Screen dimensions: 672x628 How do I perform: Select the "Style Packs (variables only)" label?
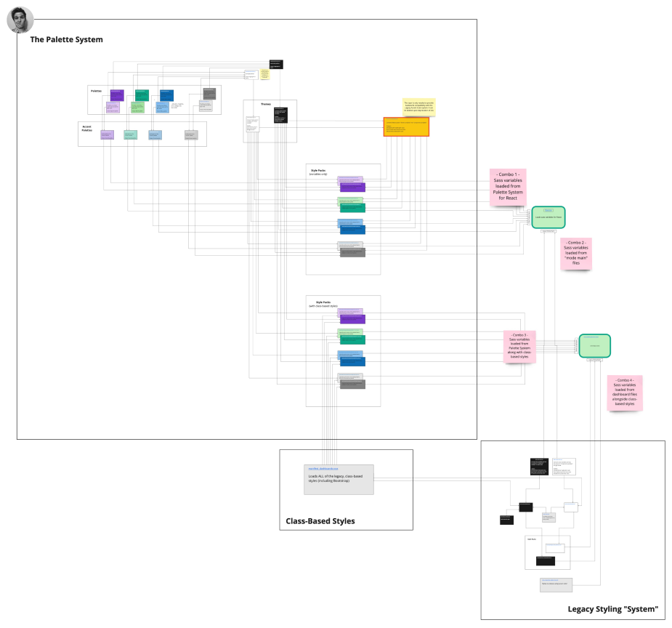318,172
